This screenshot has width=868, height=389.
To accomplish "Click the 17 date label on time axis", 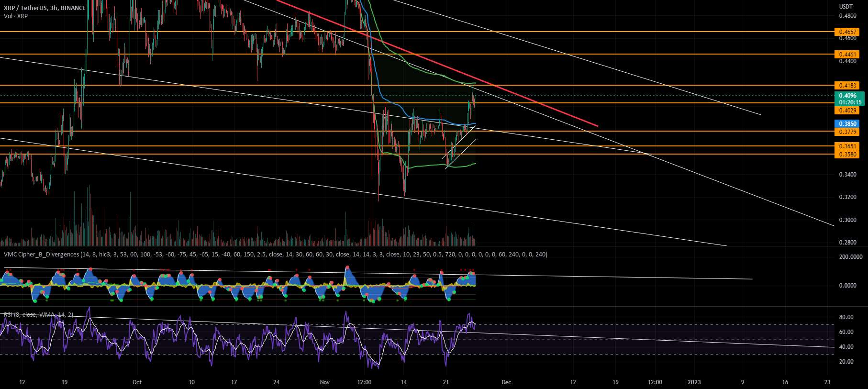I will tap(234, 382).
